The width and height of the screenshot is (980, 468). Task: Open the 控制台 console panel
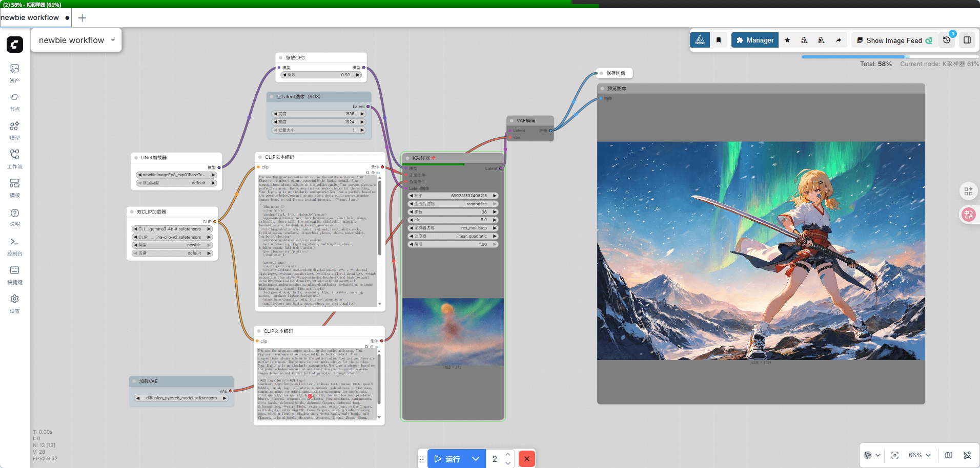pos(14,246)
